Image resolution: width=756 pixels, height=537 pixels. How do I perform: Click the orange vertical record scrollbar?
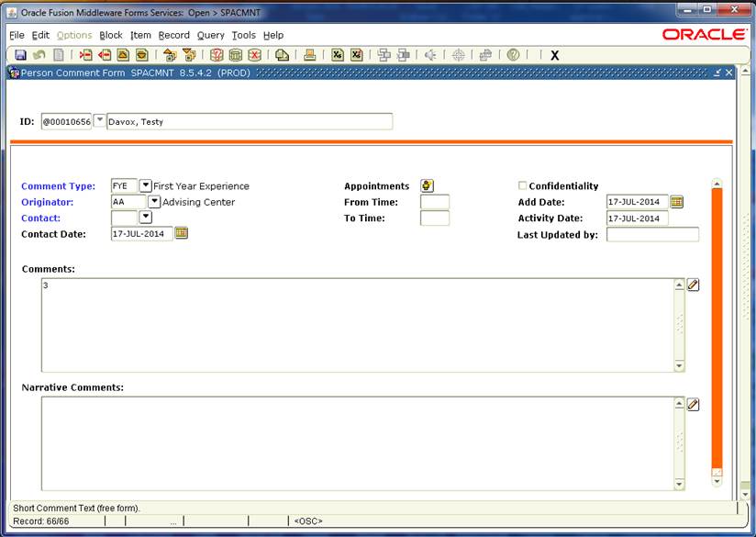[x=717, y=330]
